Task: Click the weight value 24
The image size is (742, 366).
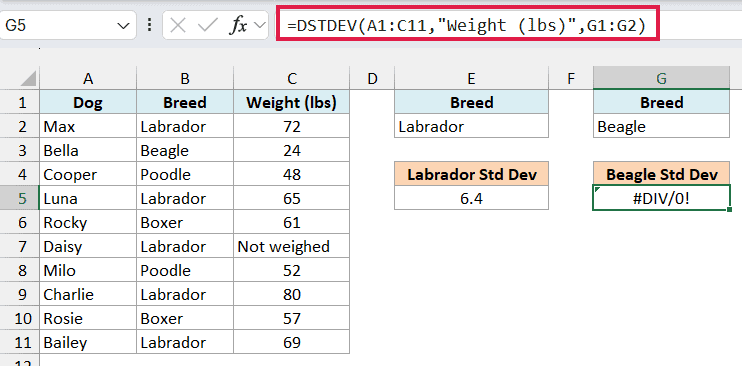Action: [292, 150]
